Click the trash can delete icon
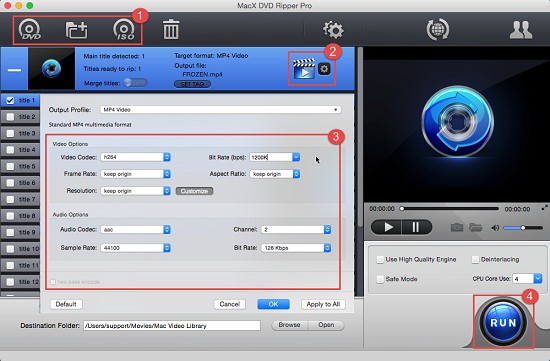 click(171, 29)
